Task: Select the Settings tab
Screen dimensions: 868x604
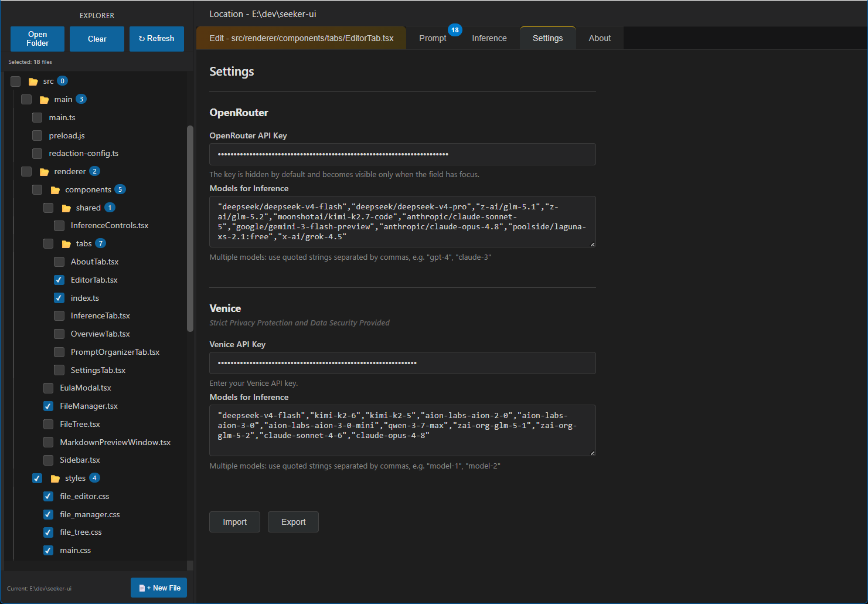Action: [x=547, y=38]
